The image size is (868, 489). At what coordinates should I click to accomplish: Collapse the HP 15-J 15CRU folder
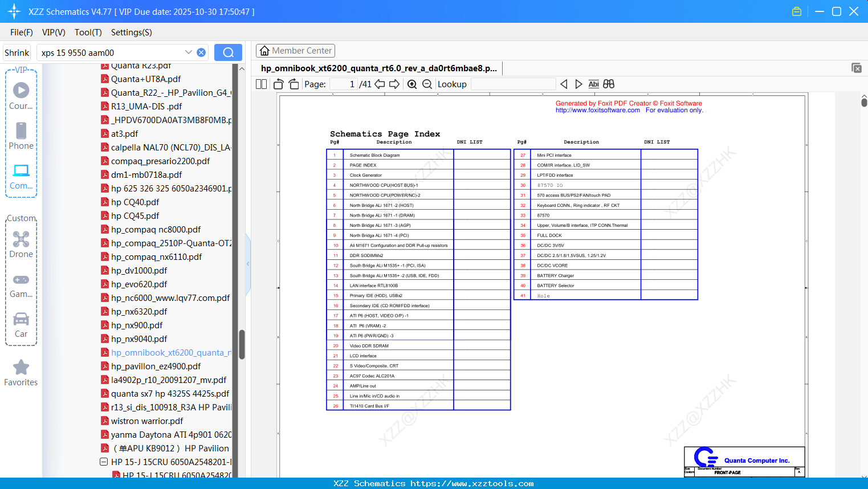point(104,462)
